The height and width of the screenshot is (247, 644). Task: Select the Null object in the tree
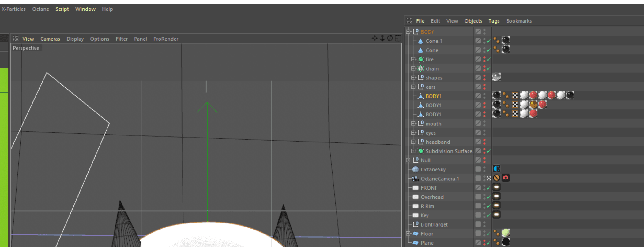click(425, 160)
